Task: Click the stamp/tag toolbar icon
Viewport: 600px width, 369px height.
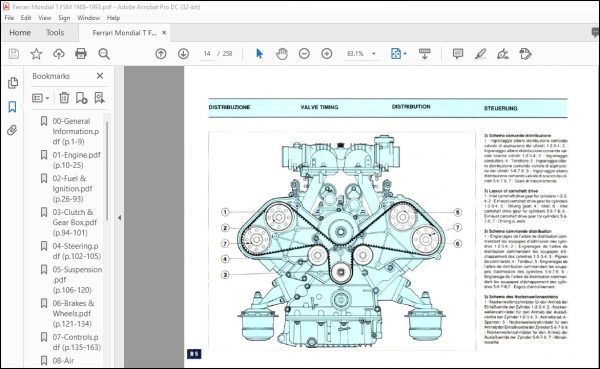Action: (x=525, y=54)
